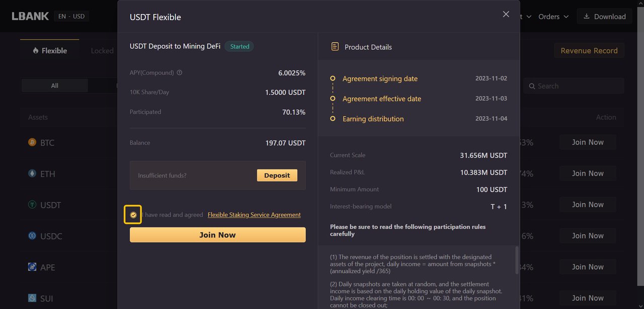Click the BTC coin icon
Image resolution: width=644 pixels, height=309 pixels.
pos(32,142)
